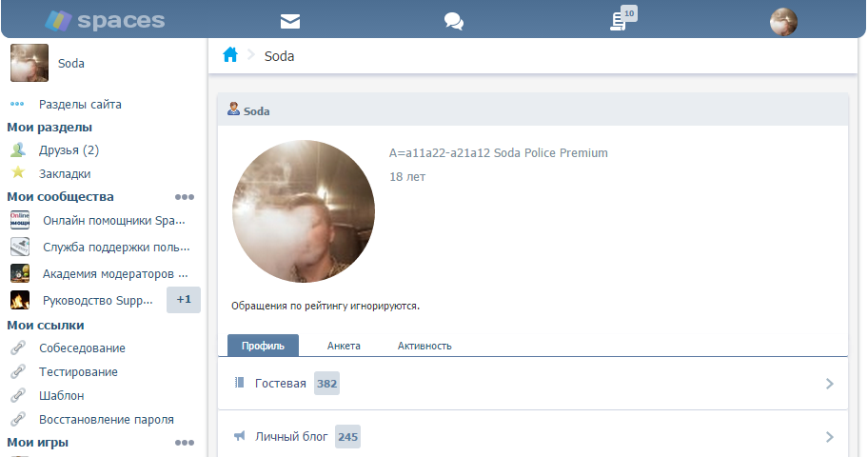Open the Собеседование link
This screenshot has width=868, height=457.
tap(82, 348)
